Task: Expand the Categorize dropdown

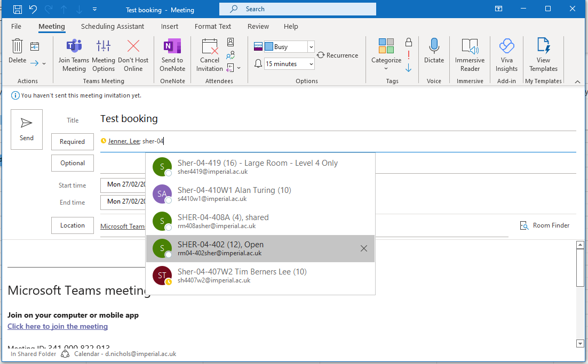Action: (x=386, y=68)
